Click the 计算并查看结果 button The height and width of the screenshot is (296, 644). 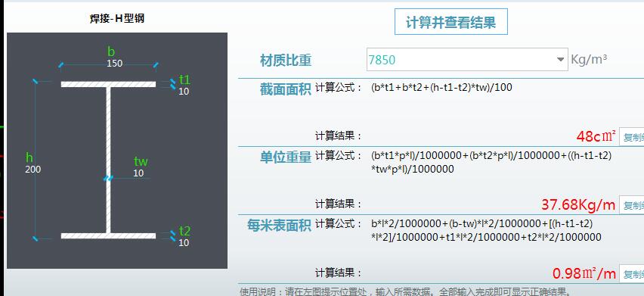pos(451,22)
